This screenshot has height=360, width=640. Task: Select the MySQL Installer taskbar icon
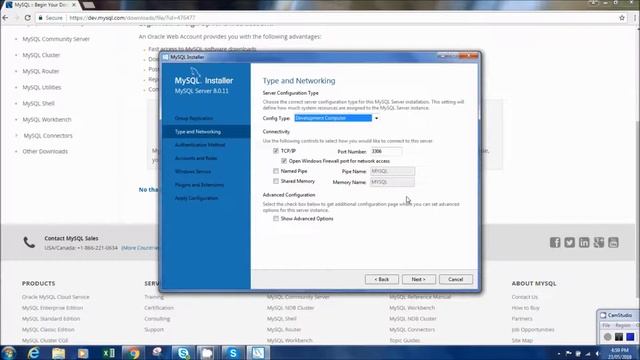(258, 353)
